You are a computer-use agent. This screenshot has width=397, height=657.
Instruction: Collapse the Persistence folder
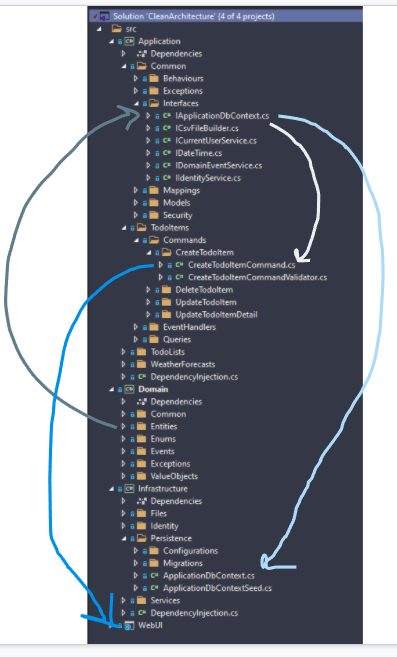point(124,538)
